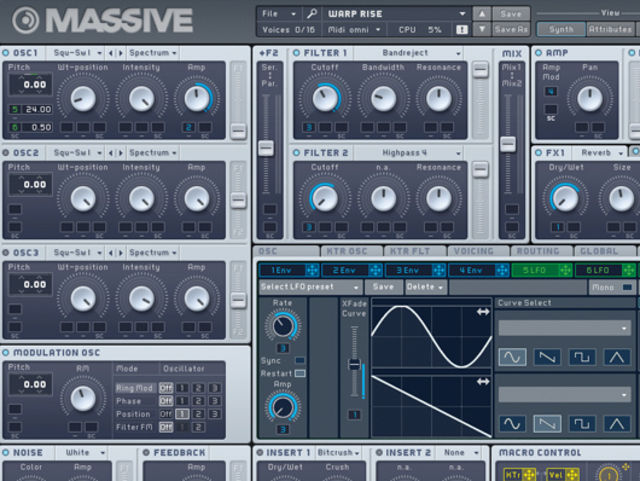Switch to Synth view

pos(561,29)
